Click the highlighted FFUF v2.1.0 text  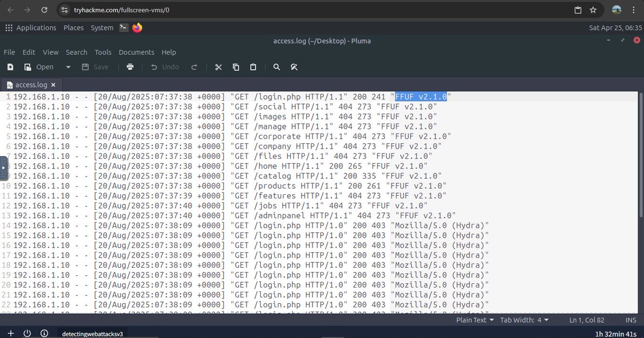(x=421, y=97)
